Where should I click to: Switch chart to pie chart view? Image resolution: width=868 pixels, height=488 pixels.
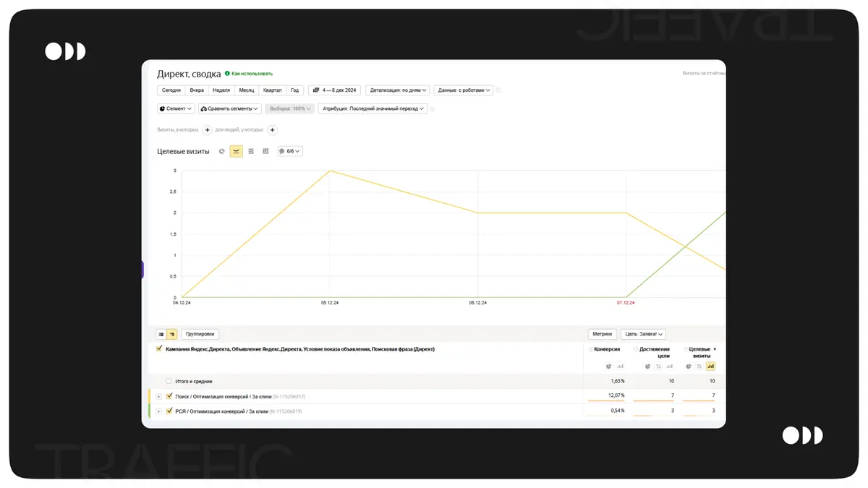(222, 151)
